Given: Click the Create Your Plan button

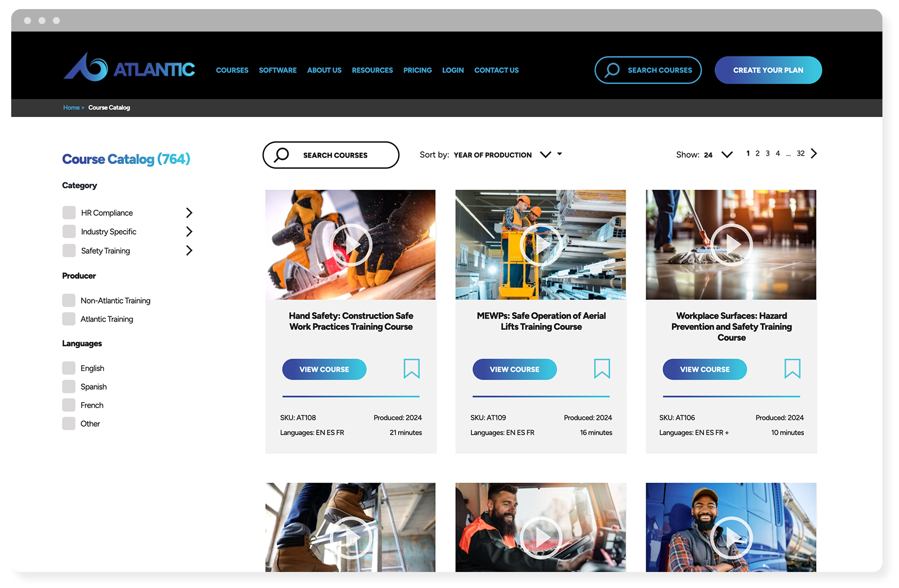Looking at the screenshot, I should click(x=768, y=70).
